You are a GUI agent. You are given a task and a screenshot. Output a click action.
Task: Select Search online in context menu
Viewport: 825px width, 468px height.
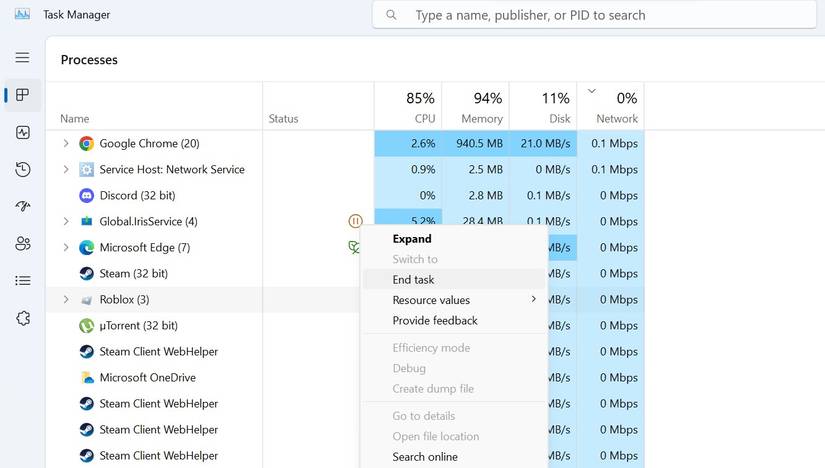tap(425, 457)
